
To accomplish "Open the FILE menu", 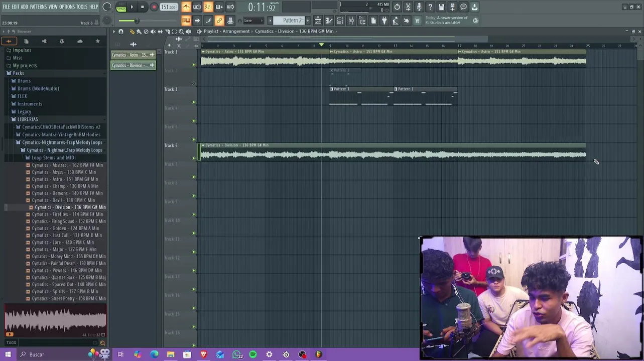I will coord(6,7).
